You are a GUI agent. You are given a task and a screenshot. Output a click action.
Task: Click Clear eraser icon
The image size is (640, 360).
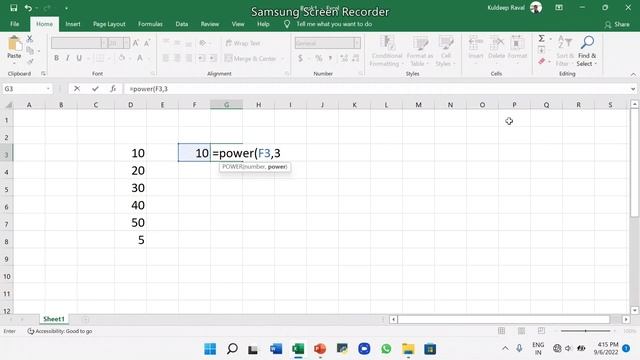[x=542, y=62]
